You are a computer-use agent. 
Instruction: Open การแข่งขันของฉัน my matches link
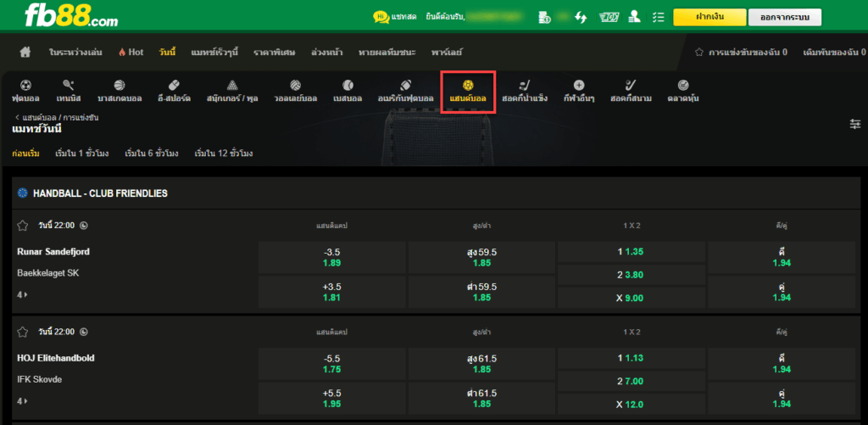[x=741, y=52]
